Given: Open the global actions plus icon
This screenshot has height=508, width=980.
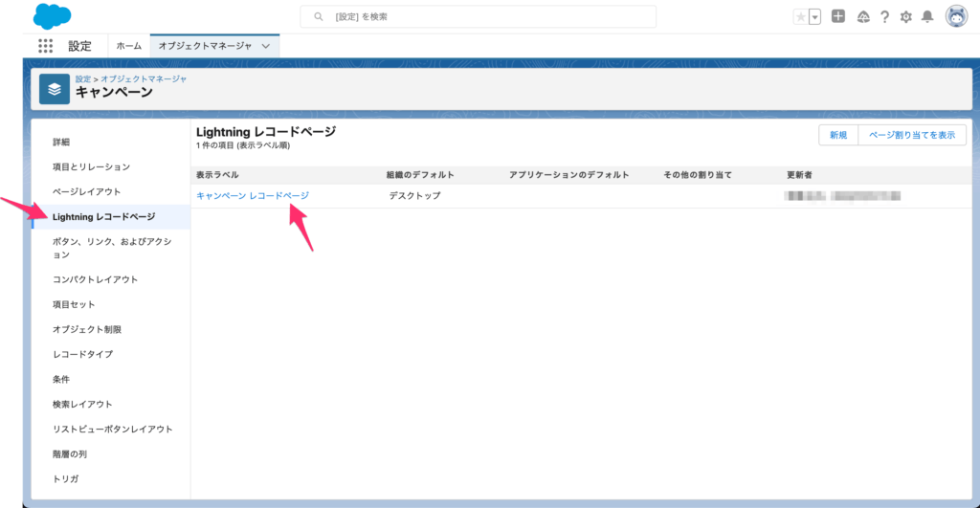Looking at the screenshot, I should click(838, 16).
